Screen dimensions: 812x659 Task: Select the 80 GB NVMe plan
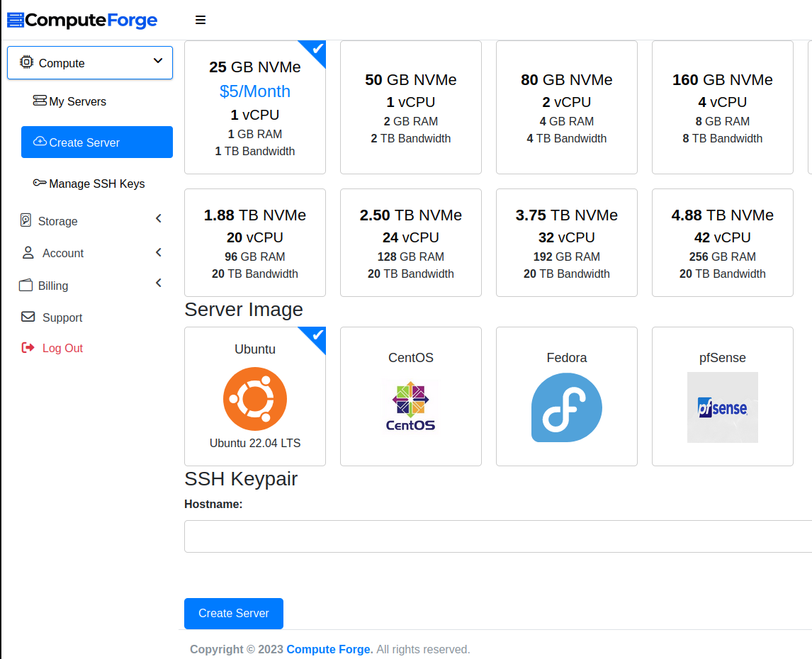pos(567,108)
